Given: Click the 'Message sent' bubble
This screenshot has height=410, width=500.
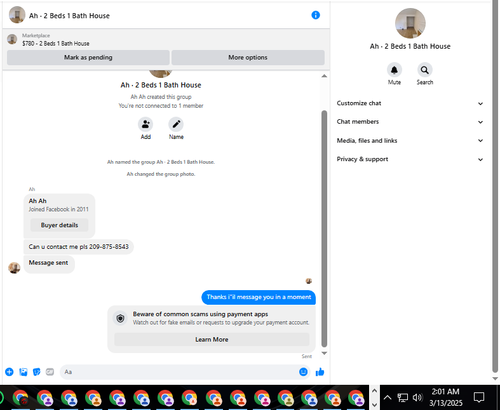Looking at the screenshot, I should [49, 265].
